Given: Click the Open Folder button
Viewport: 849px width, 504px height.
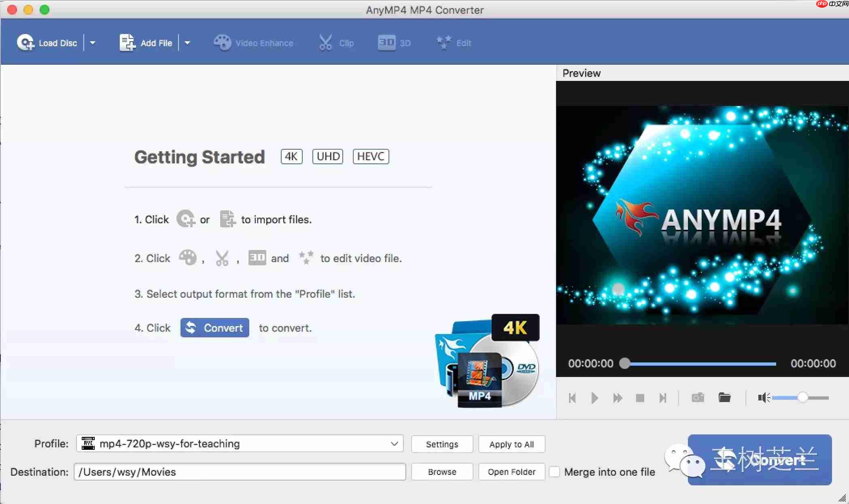Looking at the screenshot, I should (512, 472).
